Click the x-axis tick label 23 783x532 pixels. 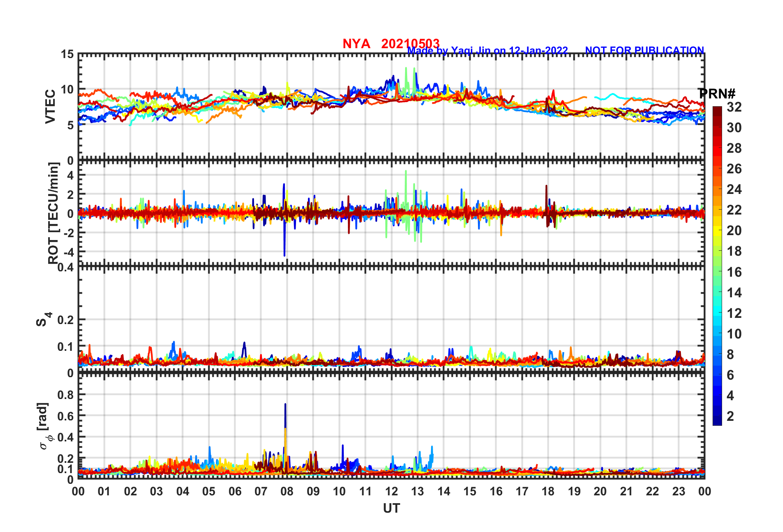pos(678,491)
